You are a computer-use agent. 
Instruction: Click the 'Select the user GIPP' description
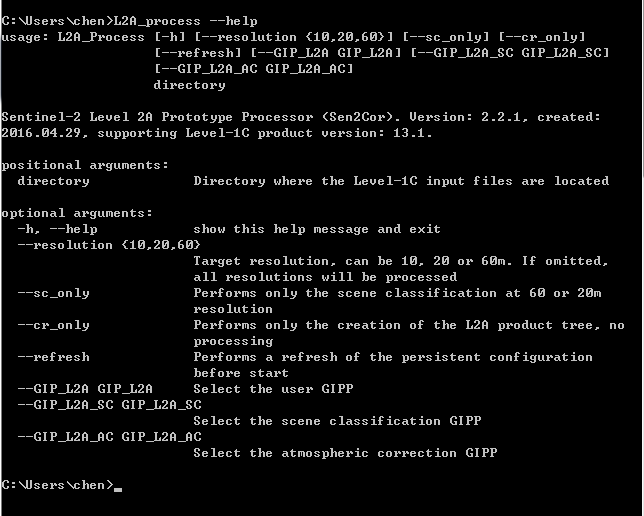pos(273,389)
